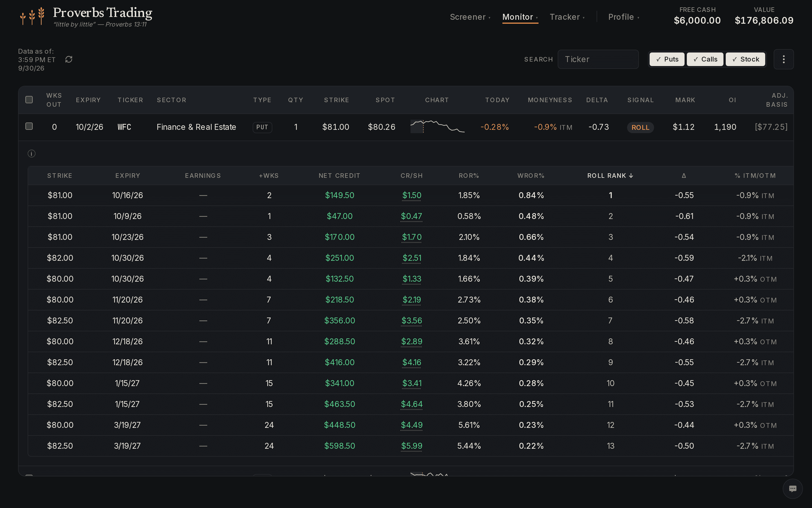Click the [$77.25] adjusted basis value
812x508 pixels.
tap(771, 127)
